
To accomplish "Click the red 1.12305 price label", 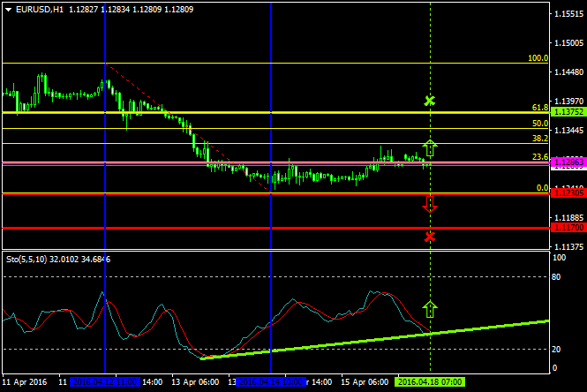I will (x=565, y=193).
